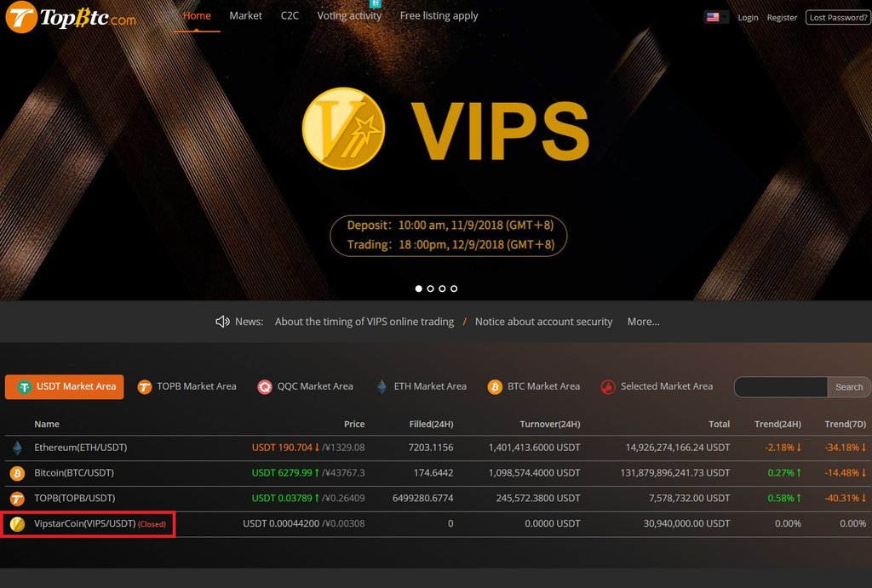Switch to BTC Market Area tab

click(534, 387)
